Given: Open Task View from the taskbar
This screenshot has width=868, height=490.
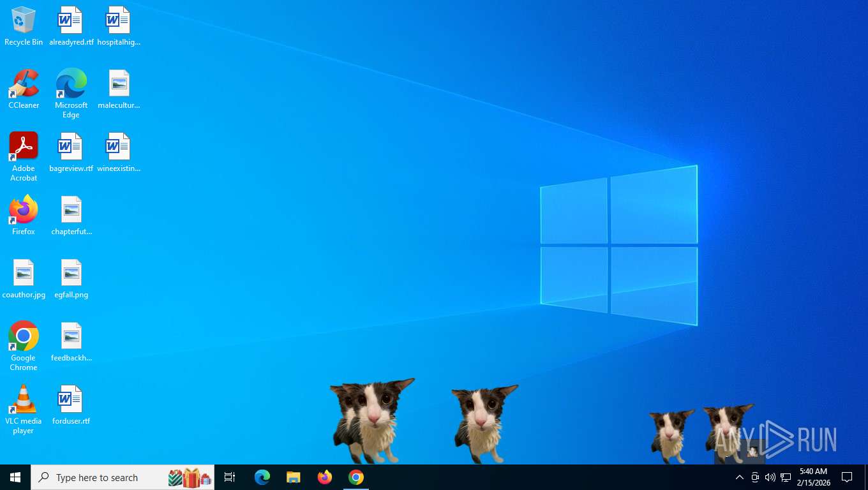Looking at the screenshot, I should pyautogui.click(x=230, y=477).
